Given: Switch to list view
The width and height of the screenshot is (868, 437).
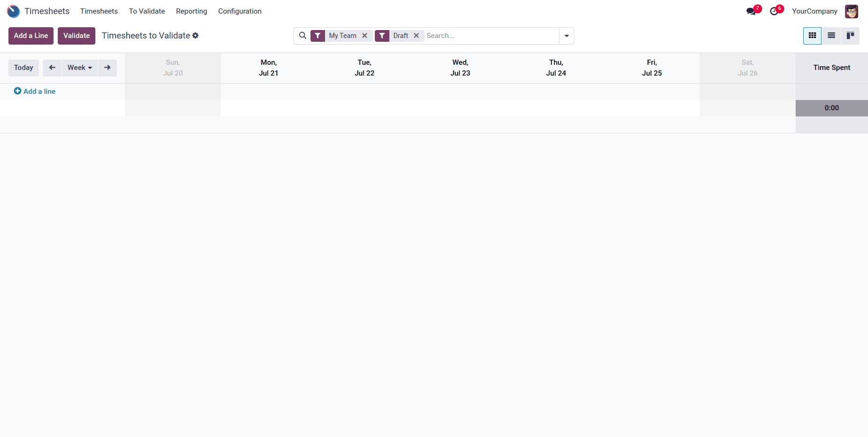Looking at the screenshot, I should coord(831,35).
